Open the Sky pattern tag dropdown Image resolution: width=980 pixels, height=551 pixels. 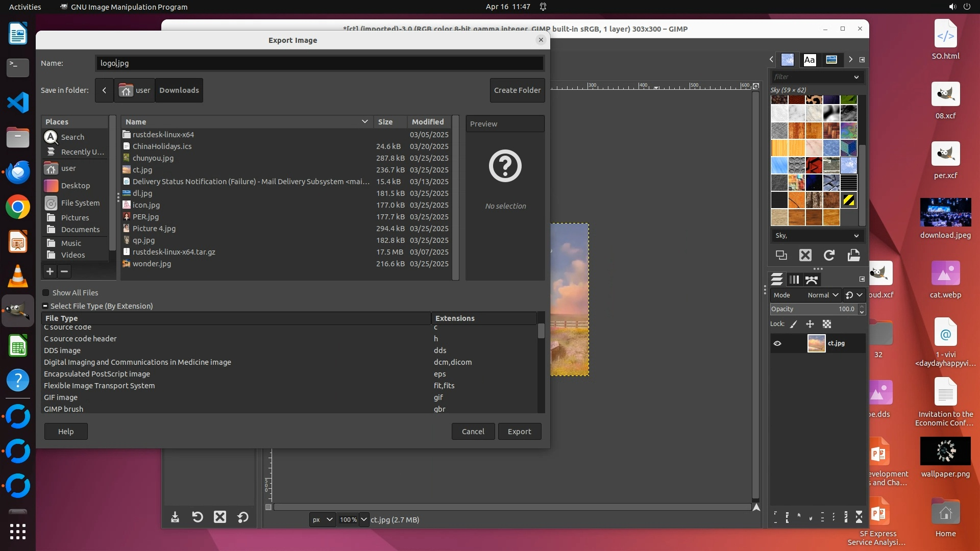tap(856, 236)
